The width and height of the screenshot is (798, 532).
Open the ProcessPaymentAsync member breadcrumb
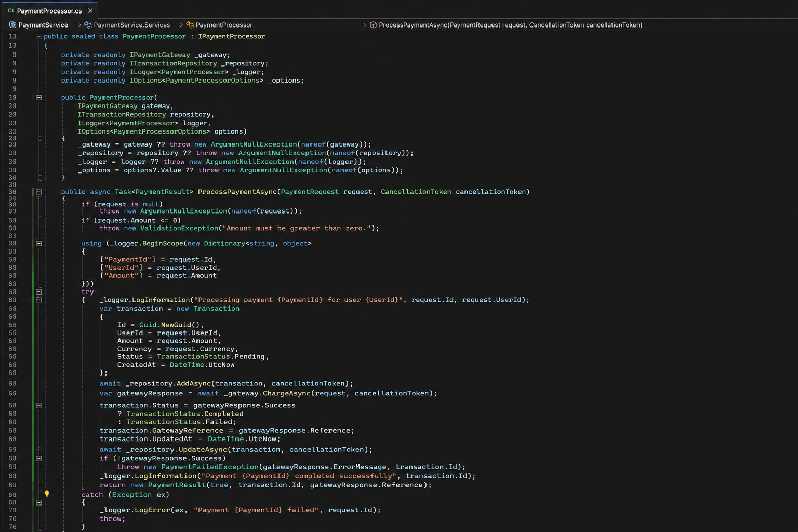[506, 25]
